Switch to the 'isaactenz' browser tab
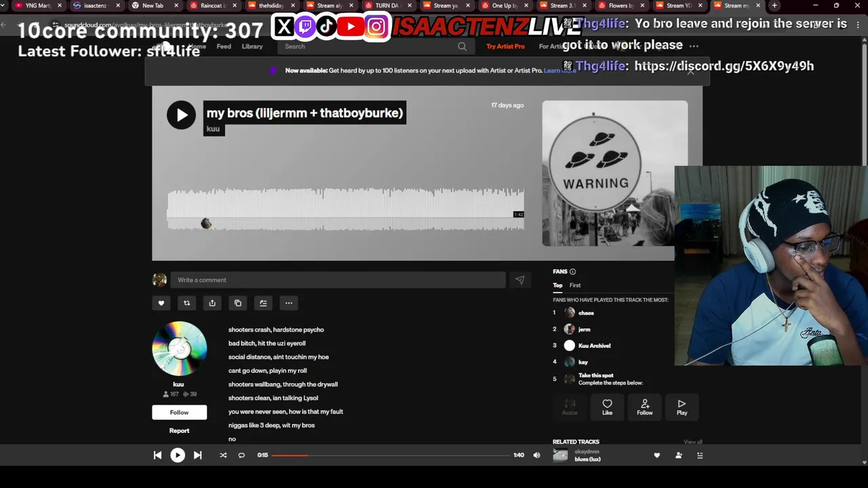Screen dimensions: 868x488 pos(95,5)
